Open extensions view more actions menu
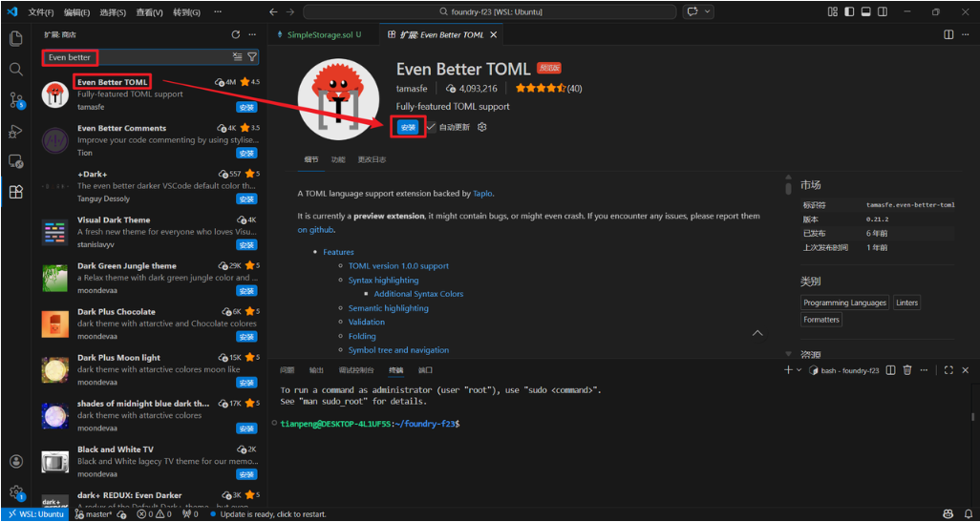980x522 pixels. pyautogui.click(x=252, y=35)
